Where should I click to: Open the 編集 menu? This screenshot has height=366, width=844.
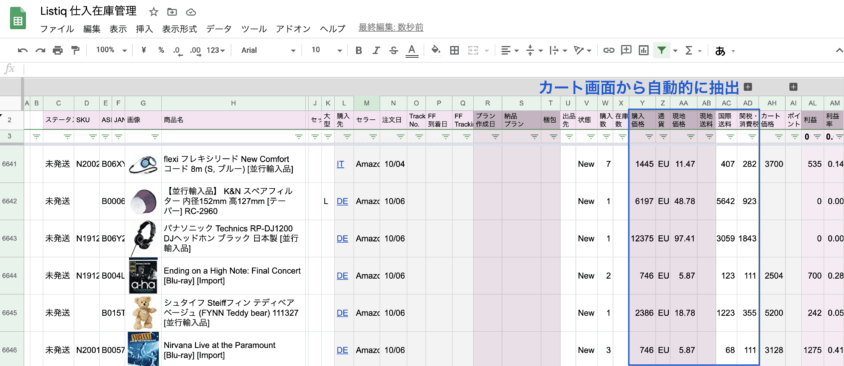tap(92, 29)
